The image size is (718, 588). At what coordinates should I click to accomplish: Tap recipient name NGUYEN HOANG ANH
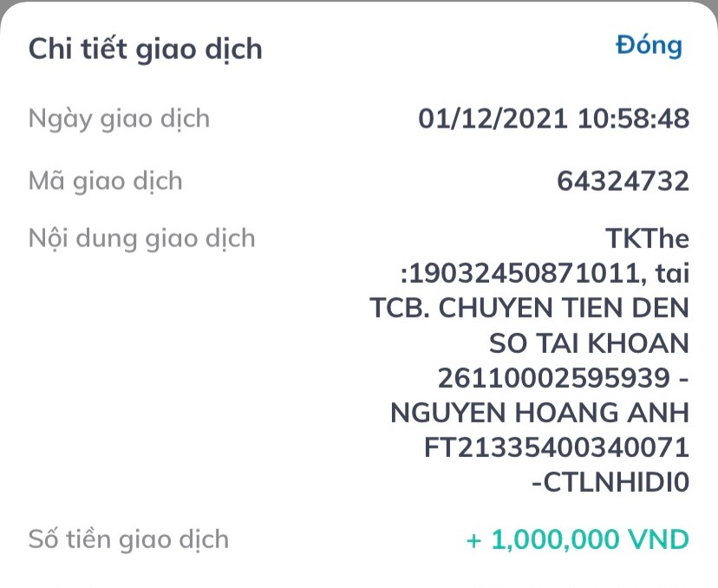[x=539, y=413]
